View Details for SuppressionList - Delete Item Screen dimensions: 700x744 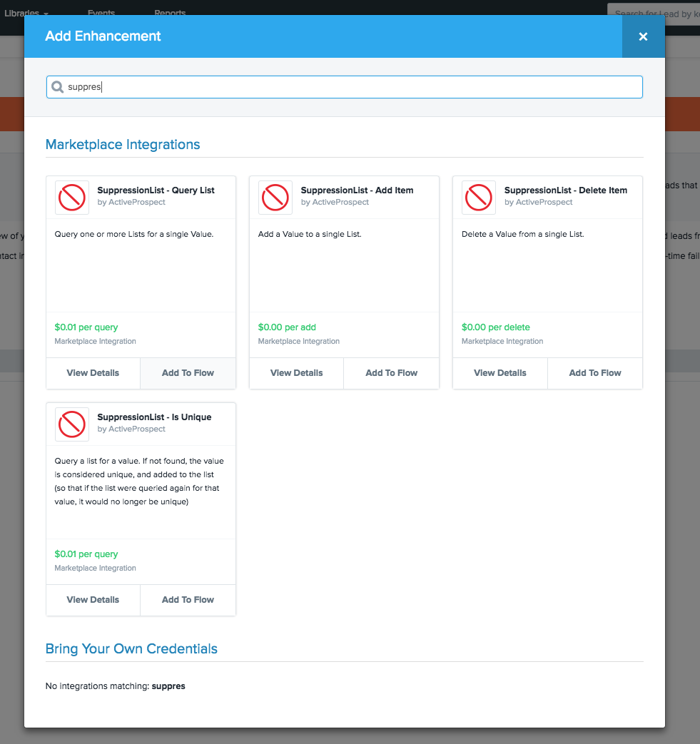[x=500, y=373]
